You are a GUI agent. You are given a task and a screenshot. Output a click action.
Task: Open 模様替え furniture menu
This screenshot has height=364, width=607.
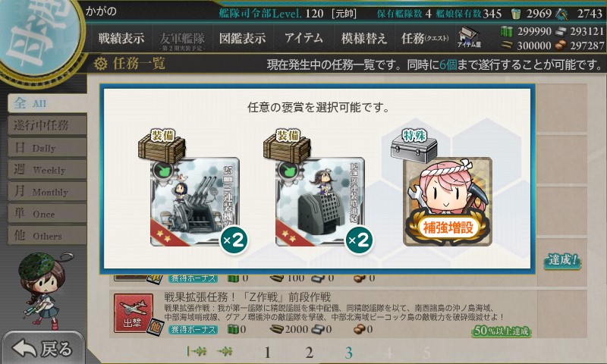coord(364,39)
